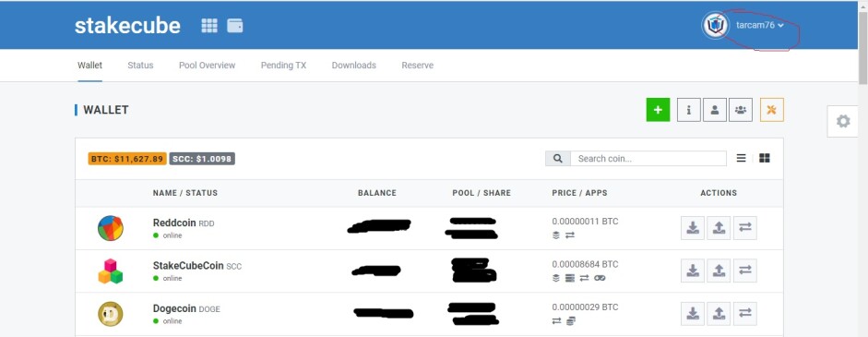The image size is (868, 337).
Task: Expand the tarcam76 account dropdown
Action: coord(759,26)
